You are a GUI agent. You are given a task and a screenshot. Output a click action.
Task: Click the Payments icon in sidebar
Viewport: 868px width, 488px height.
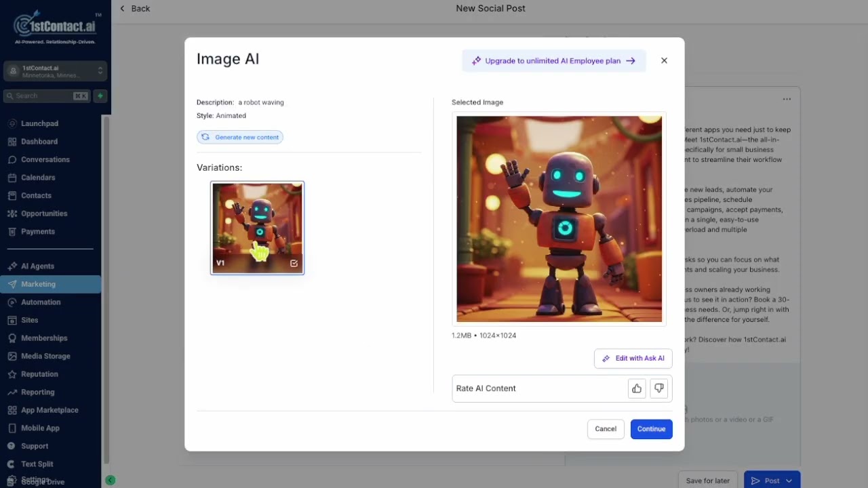point(12,232)
